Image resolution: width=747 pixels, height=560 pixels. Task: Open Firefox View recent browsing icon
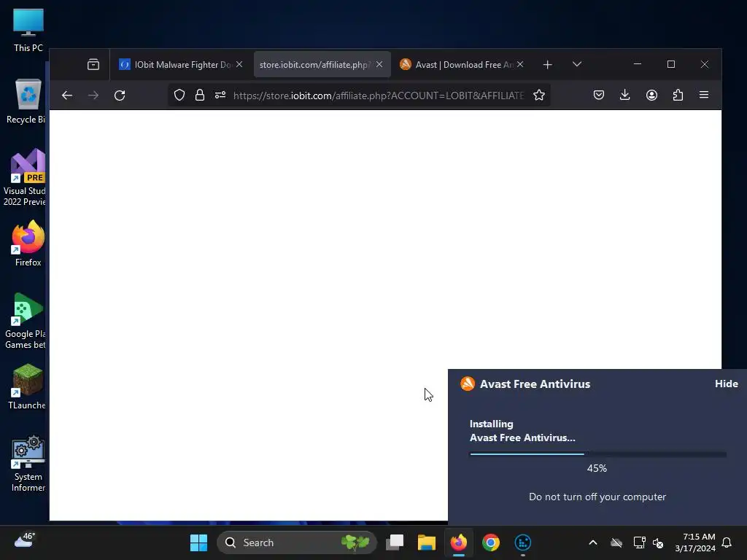[x=93, y=64]
